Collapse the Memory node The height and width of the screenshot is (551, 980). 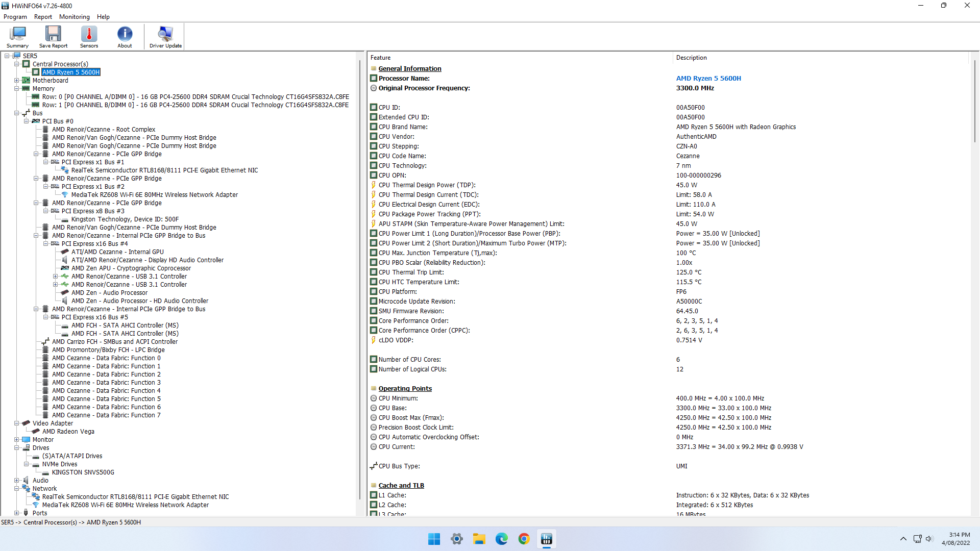16,89
